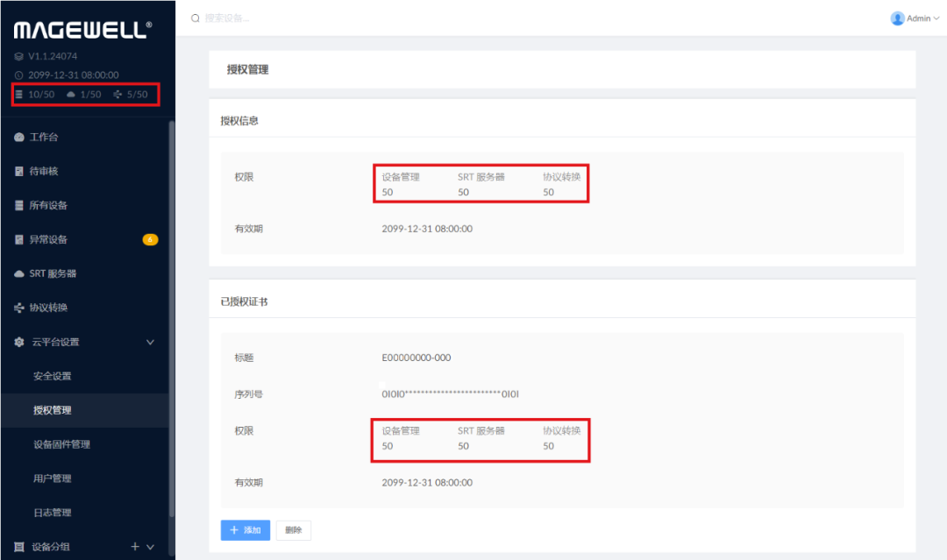This screenshot has width=947, height=560.
Task: Click the 10/50 device count icon
Action: [19, 95]
